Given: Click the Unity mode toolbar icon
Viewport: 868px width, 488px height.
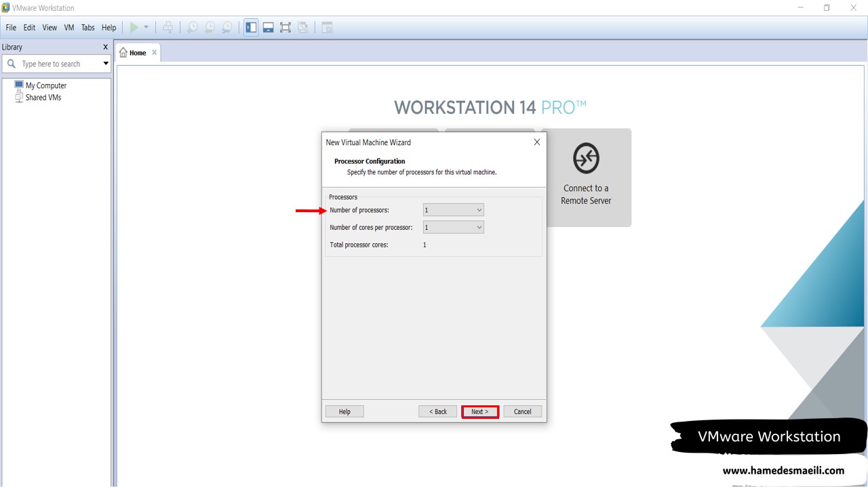Looking at the screenshot, I should 303,28.
